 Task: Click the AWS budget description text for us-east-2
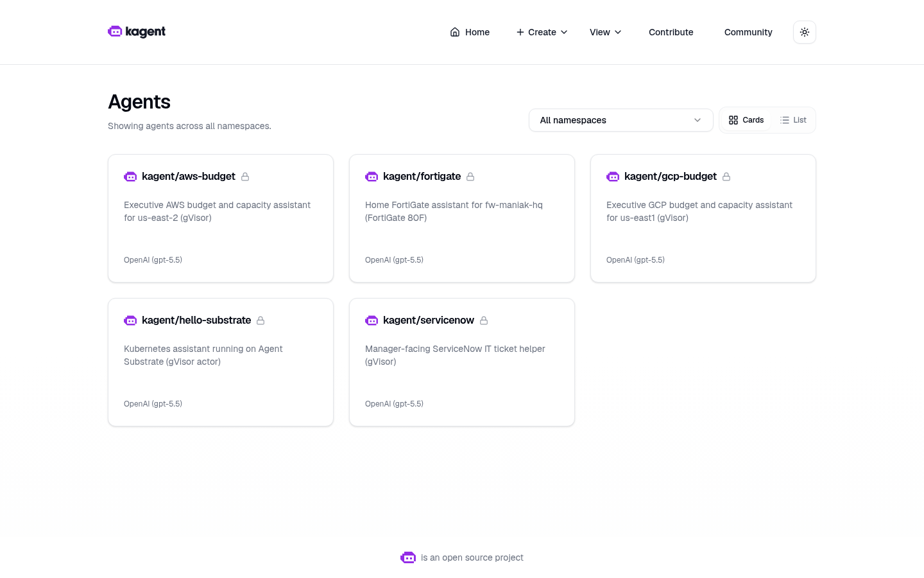[x=217, y=211]
